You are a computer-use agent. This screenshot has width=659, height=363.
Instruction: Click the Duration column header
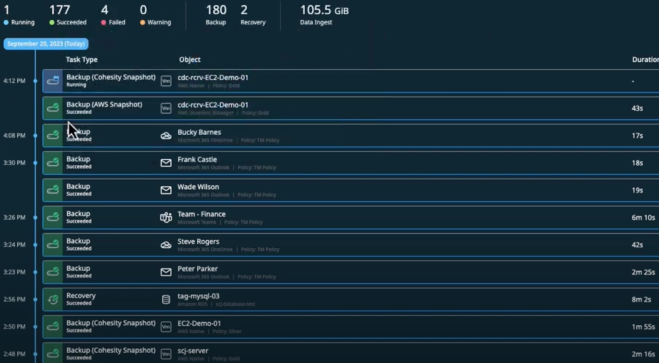[645, 60]
